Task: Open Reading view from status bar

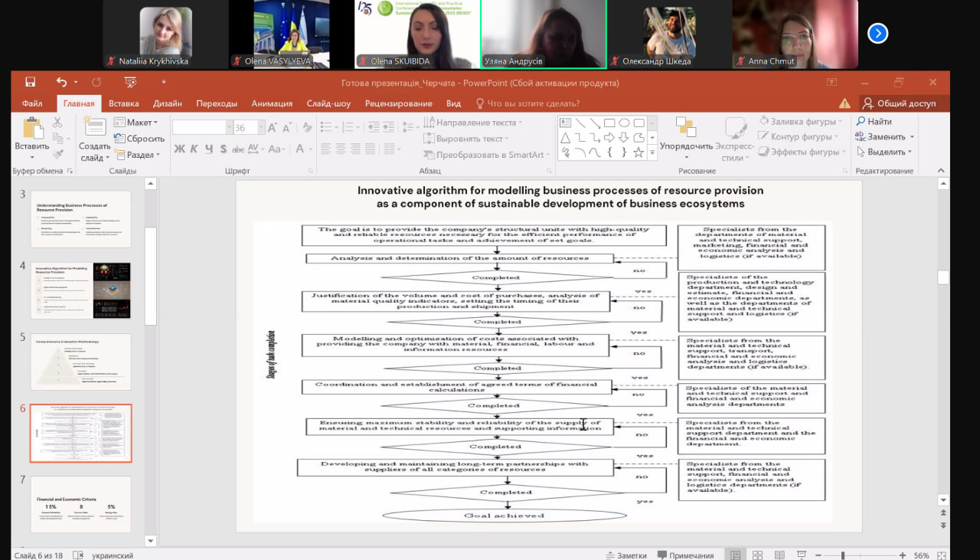Action: coord(779,555)
